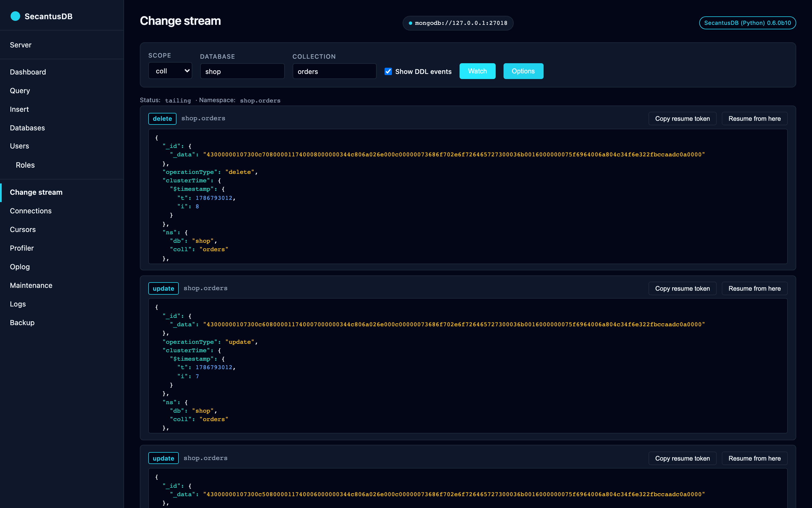Resume from here on update event i 7
812x508 pixels.
pyautogui.click(x=754, y=288)
